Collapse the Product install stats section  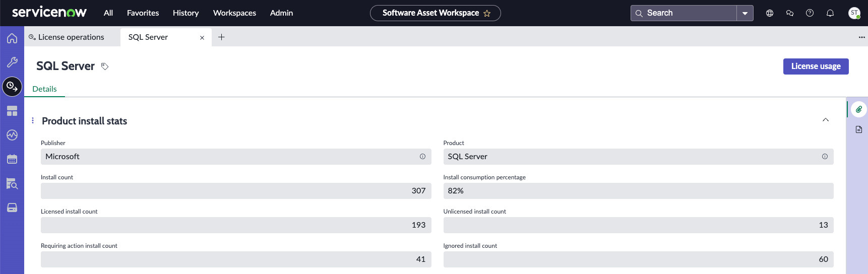[x=826, y=120]
